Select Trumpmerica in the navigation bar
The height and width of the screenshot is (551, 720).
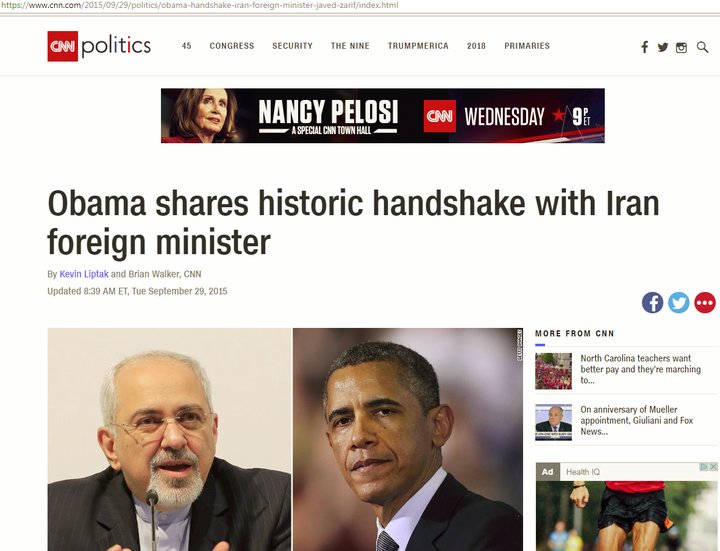(418, 46)
